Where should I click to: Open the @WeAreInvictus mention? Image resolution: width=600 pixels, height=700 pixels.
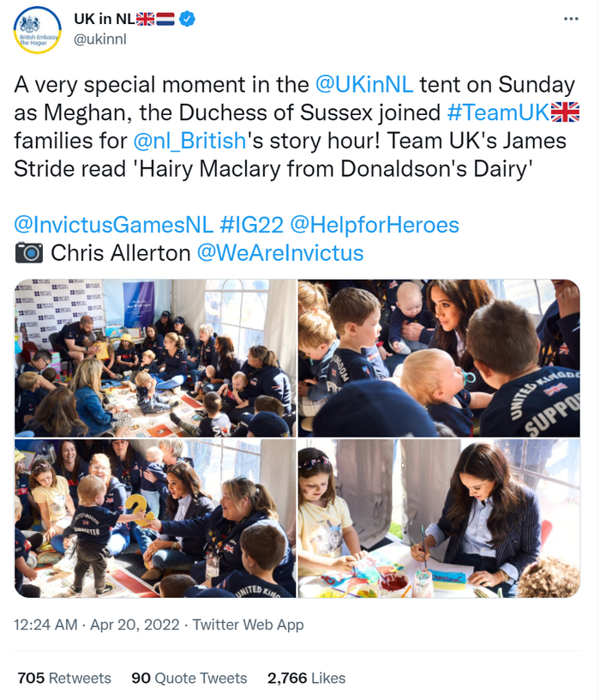280,253
